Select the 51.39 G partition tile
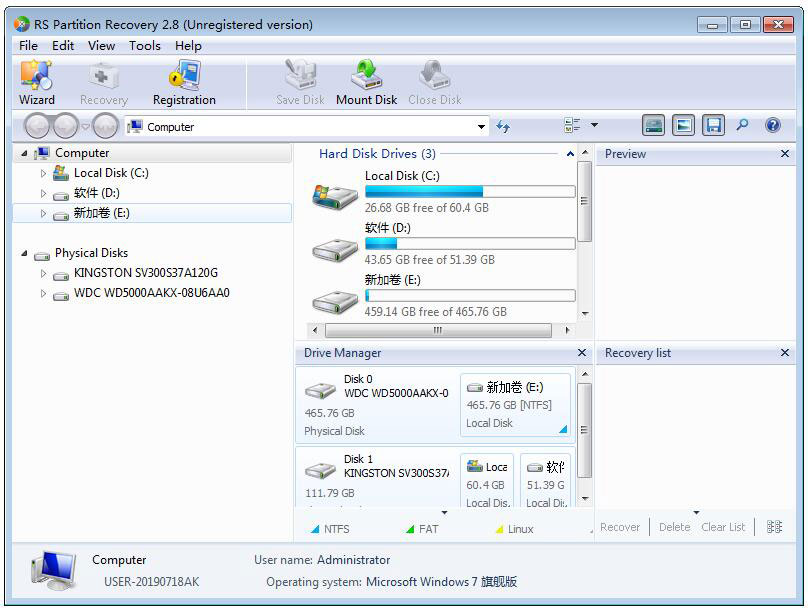This screenshot has height=610, width=808. click(546, 481)
